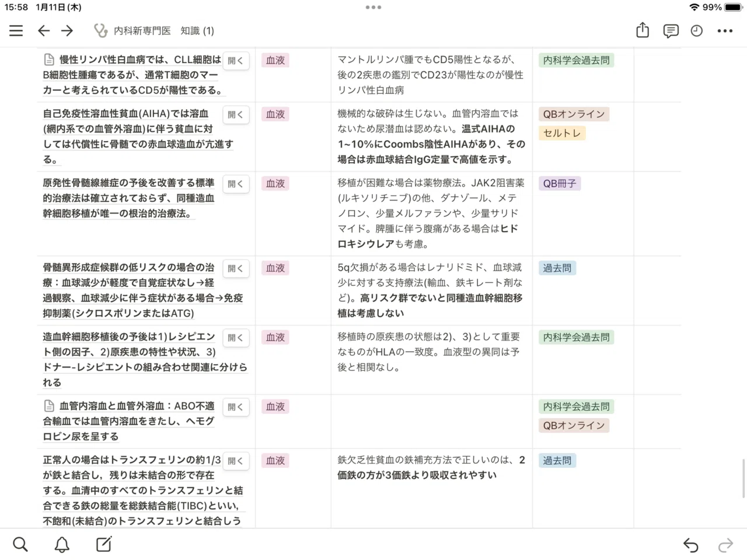Click QB冊子 tag
Image resolution: width=747 pixels, height=560 pixels.
560,183
